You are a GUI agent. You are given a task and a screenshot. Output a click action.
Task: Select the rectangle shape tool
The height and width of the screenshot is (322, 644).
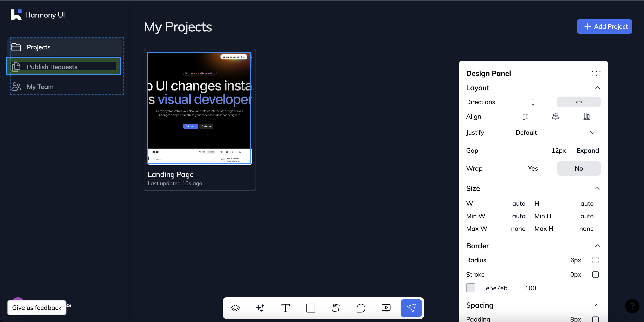pos(311,308)
